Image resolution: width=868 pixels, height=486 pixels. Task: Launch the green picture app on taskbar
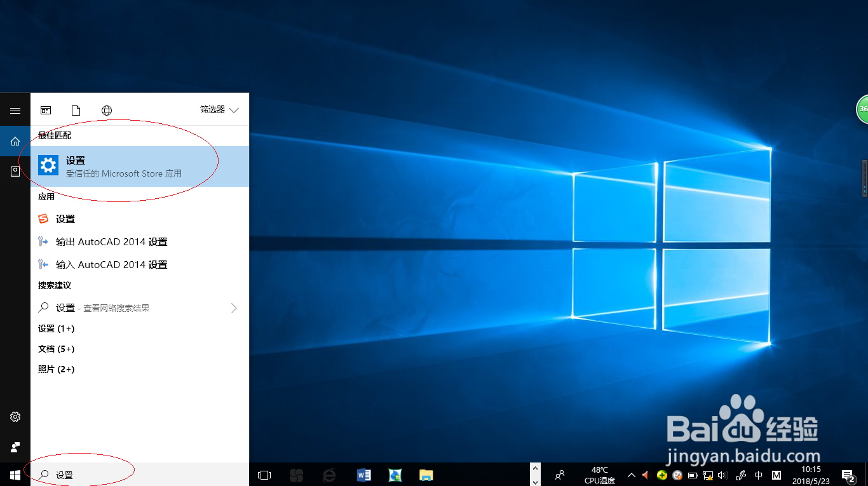[395, 475]
